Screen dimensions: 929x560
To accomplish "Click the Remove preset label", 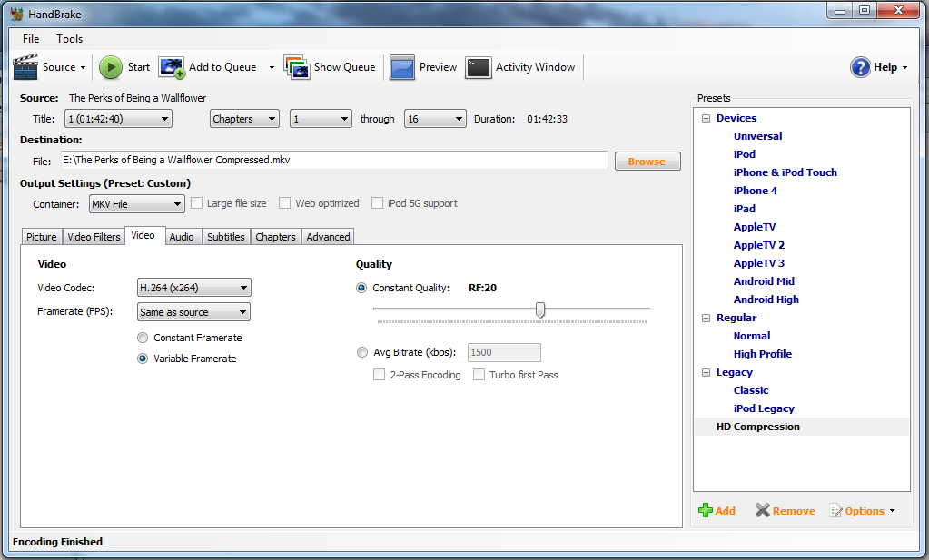I will [794, 511].
